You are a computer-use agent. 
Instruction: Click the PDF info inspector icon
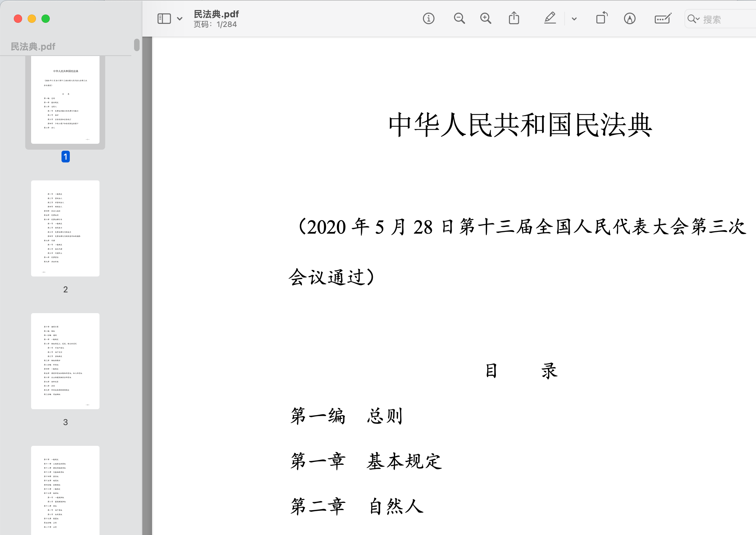click(428, 18)
